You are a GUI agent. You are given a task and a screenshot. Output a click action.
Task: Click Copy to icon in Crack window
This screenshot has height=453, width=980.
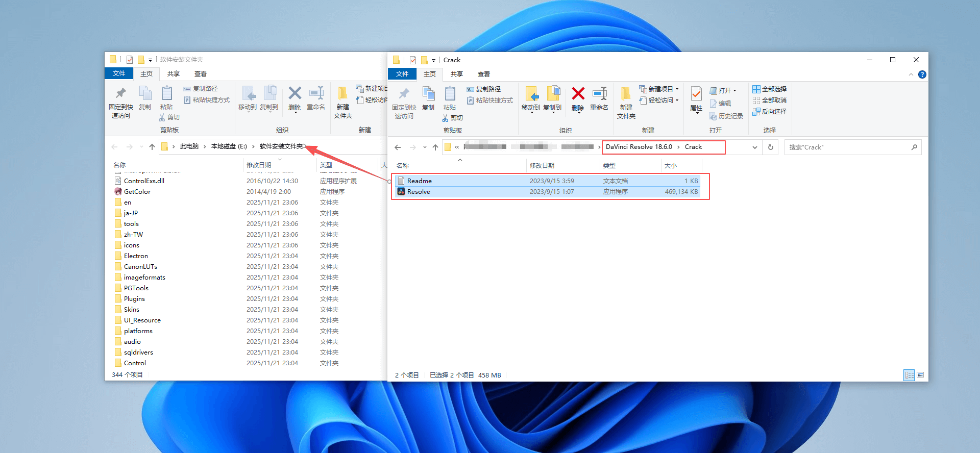[x=552, y=98]
